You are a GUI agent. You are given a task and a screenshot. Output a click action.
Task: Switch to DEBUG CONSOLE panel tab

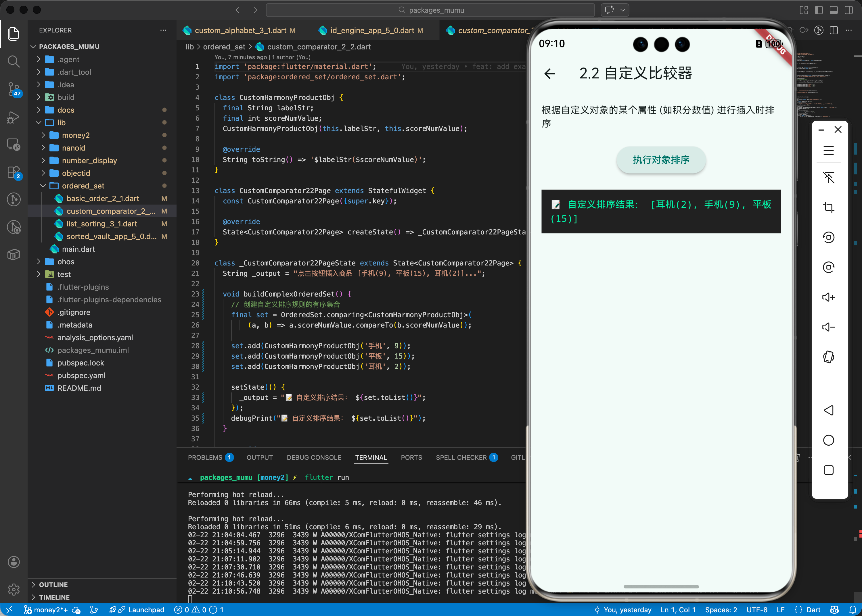[x=313, y=457]
